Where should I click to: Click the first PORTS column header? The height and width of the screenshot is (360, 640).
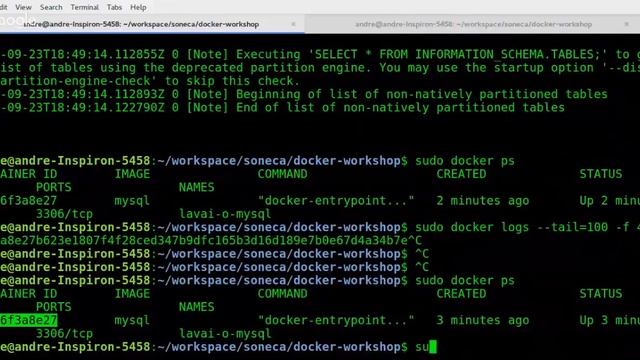click(x=53, y=187)
